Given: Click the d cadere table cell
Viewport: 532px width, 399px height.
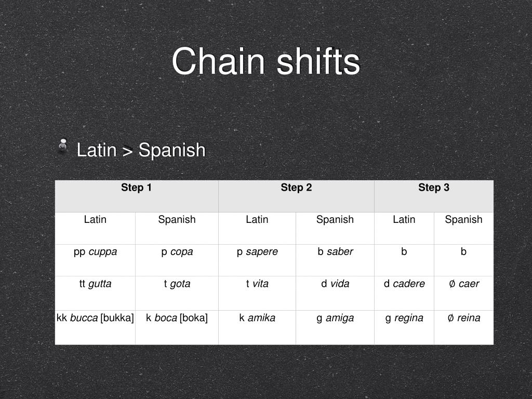Looking at the screenshot, I should (x=404, y=293).
